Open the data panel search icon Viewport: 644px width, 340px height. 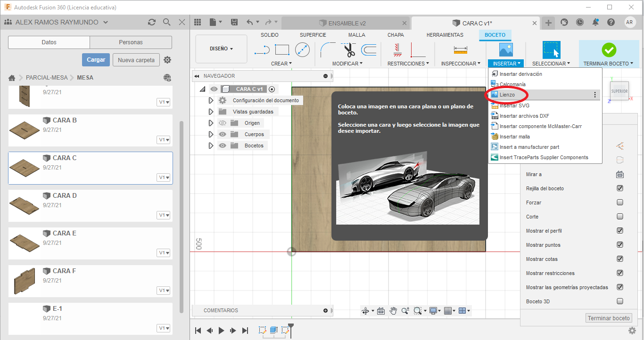pyautogui.click(x=166, y=22)
